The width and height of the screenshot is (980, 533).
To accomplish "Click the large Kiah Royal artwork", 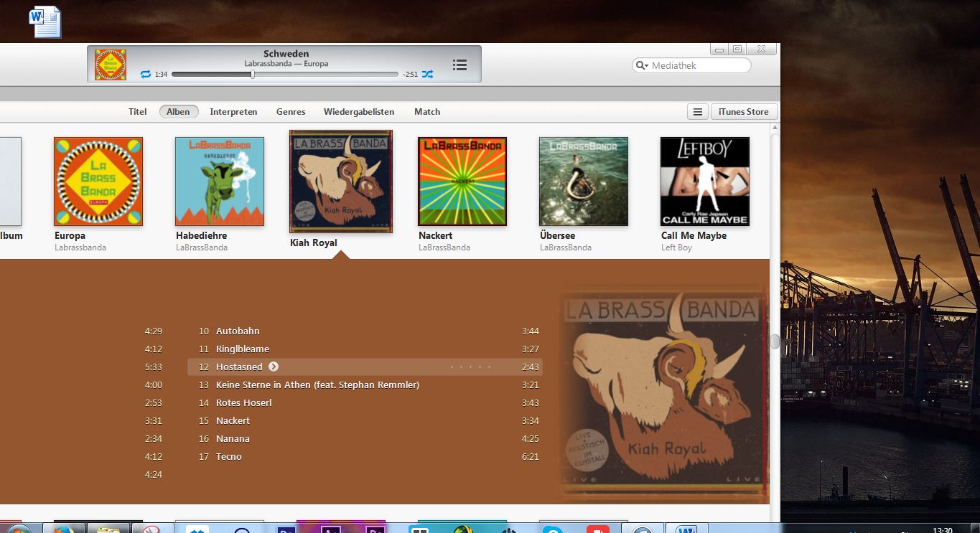I will pos(664,392).
